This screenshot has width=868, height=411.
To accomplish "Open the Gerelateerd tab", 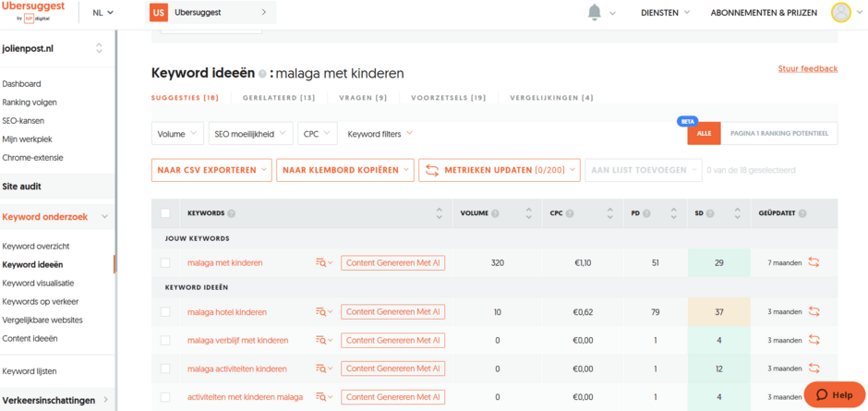I will [x=279, y=98].
